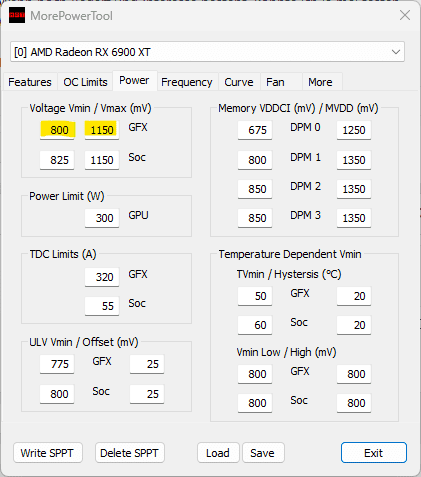The width and height of the screenshot is (421, 477).
Task: Click DPM 0 MVDD field (1250)
Action: (354, 130)
